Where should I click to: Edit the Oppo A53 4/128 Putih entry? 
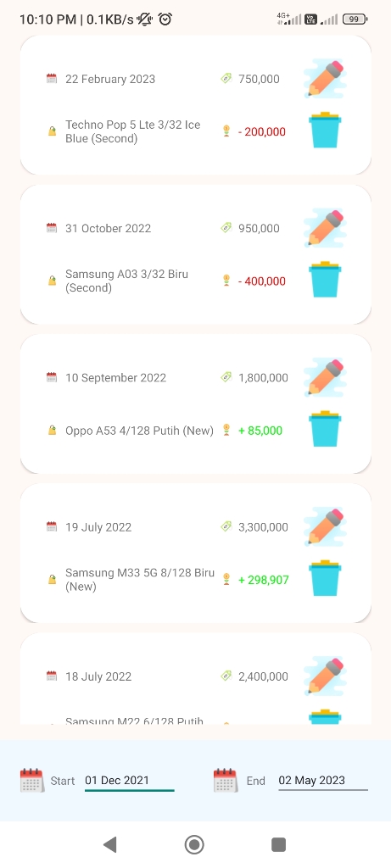pyautogui.click(x=325, y=377)
